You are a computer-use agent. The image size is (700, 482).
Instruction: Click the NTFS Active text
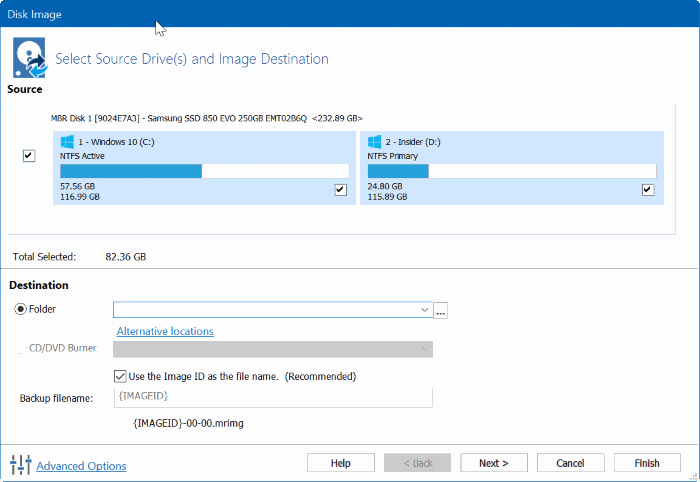[82, 156]
